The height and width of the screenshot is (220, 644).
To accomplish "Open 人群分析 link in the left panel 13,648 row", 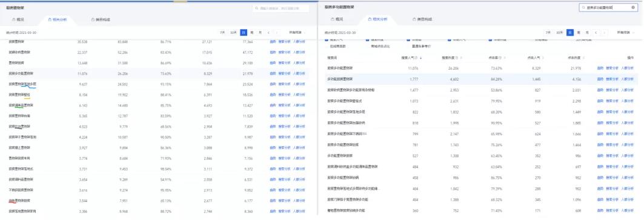I will (x=299, y=63).
